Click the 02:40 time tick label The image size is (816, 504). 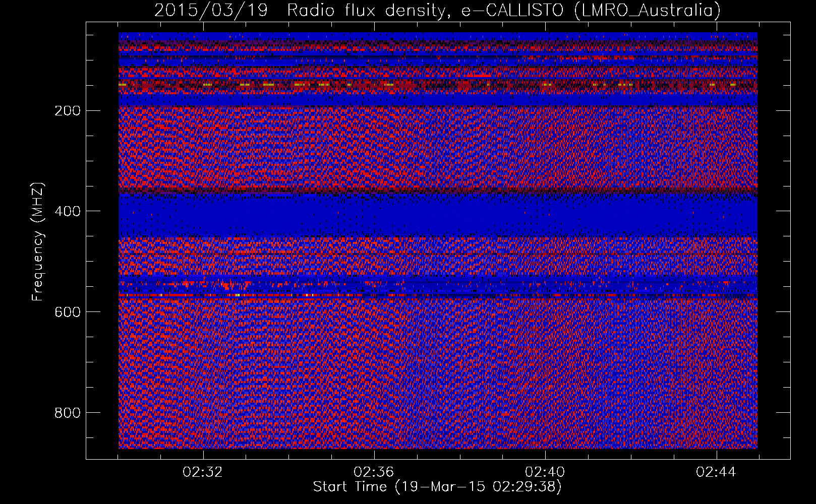pos(545,472)
